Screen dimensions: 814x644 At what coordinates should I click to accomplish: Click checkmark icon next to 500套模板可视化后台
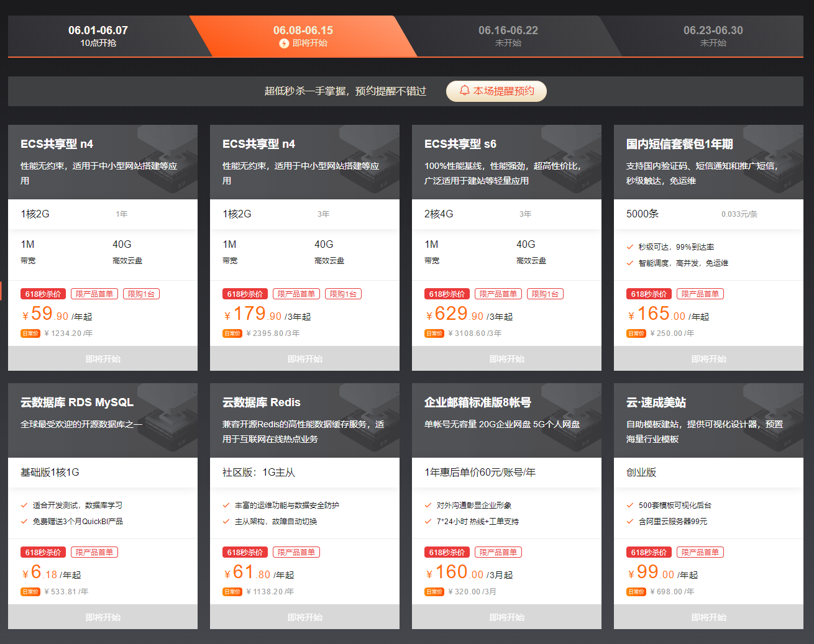tap(630, 506)
